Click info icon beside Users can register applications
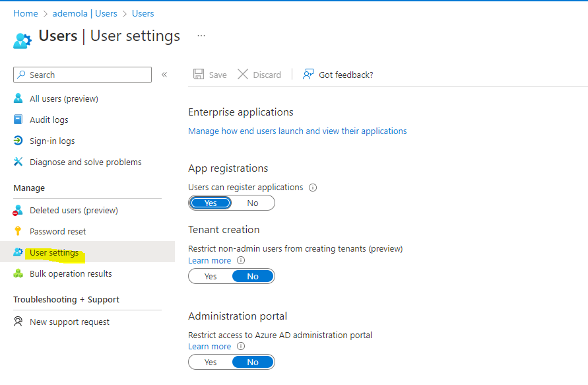588x385 pixels. click(x=313, y=188)
